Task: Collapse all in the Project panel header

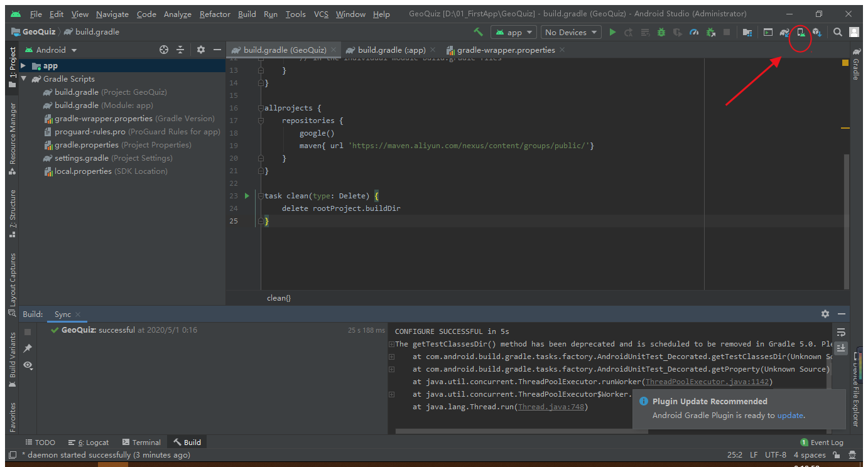Action: [x=180, y=50]
